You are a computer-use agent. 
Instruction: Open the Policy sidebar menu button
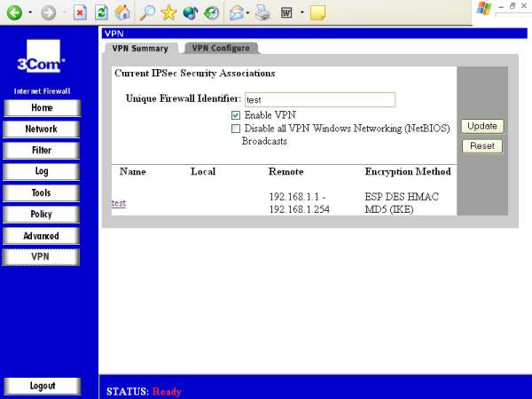[x=42, y=214]
